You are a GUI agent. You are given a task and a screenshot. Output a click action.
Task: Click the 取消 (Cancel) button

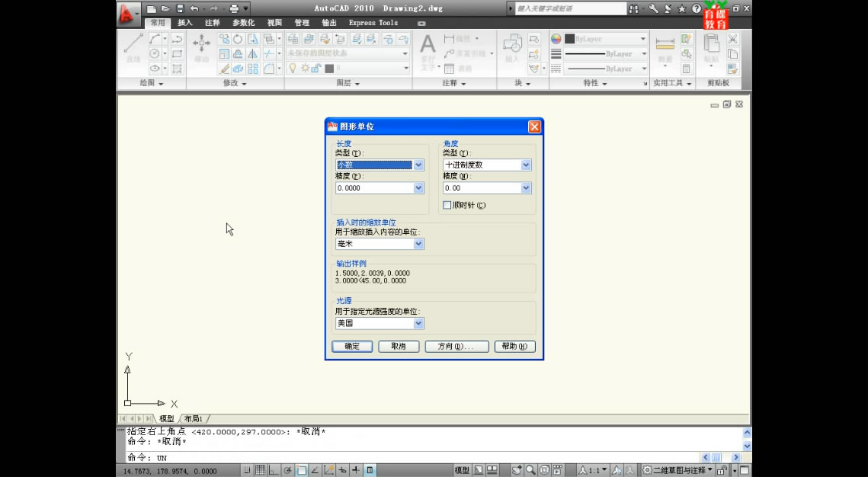tap(399, 347)
